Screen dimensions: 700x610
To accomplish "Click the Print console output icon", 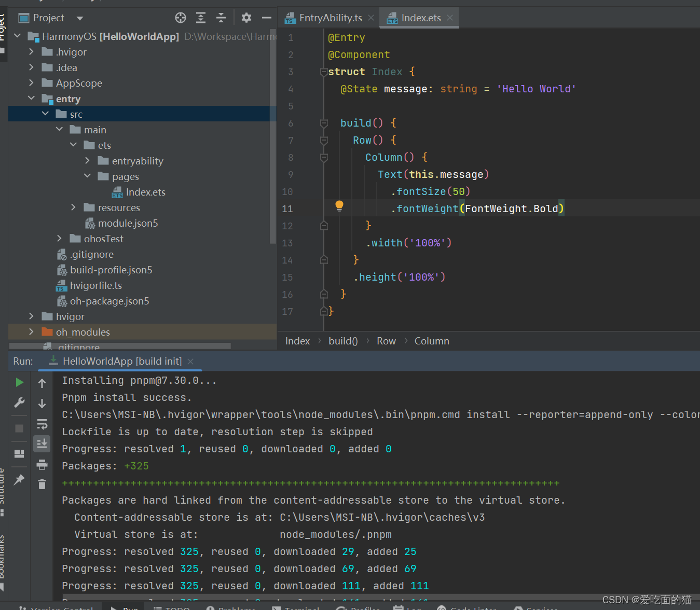I will 42,464.
